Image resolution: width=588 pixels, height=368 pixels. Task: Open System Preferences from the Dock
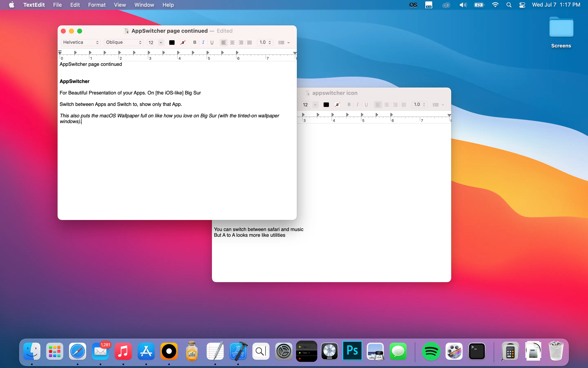pyautogui.click(x=284, y=351)
